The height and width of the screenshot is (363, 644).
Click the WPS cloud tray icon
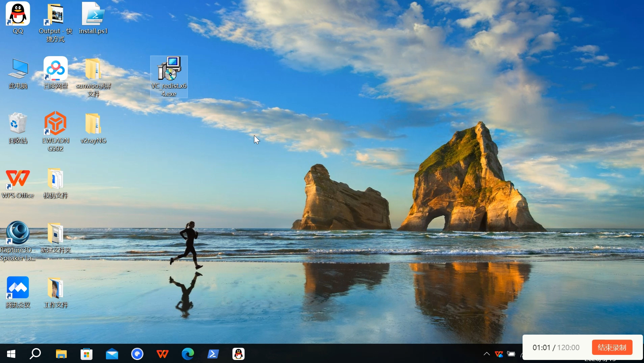pyautogui.click(x=499, y=354)
